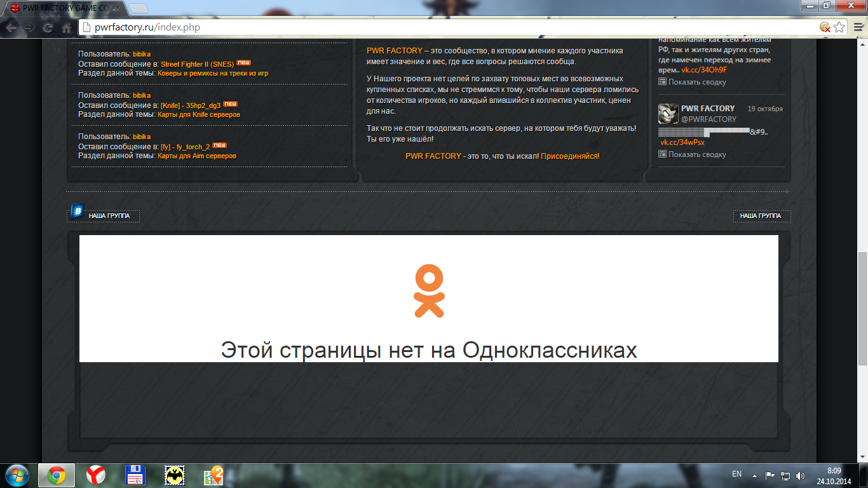Expand first Показать сводку tweet summary
Image resolution: width=868 pixels, height=488 pixels.
[696, 82]
